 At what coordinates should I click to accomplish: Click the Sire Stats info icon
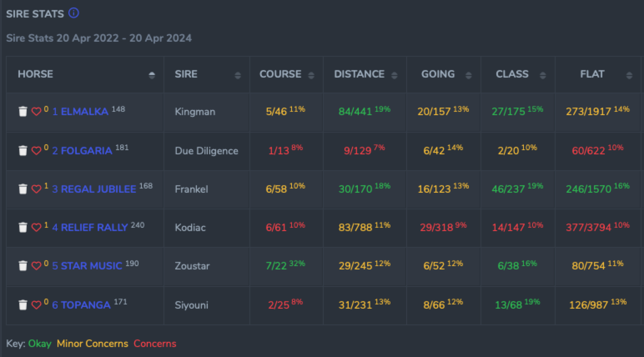point(73,13)
